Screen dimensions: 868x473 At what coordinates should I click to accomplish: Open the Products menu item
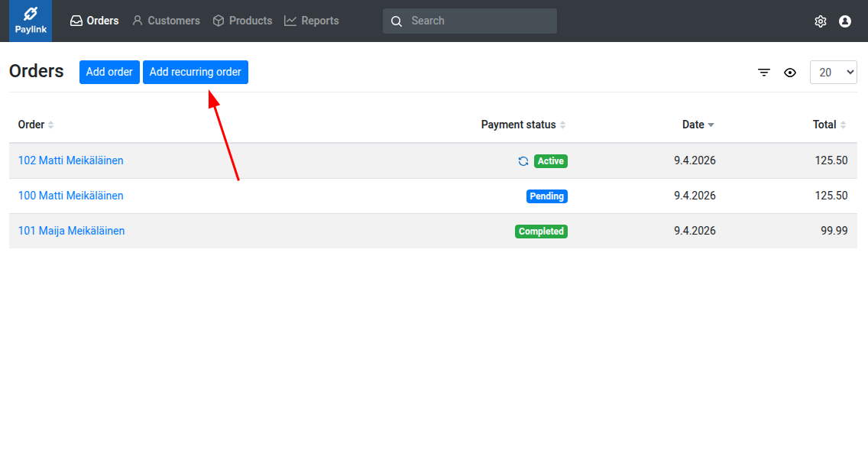coord(242,21)
